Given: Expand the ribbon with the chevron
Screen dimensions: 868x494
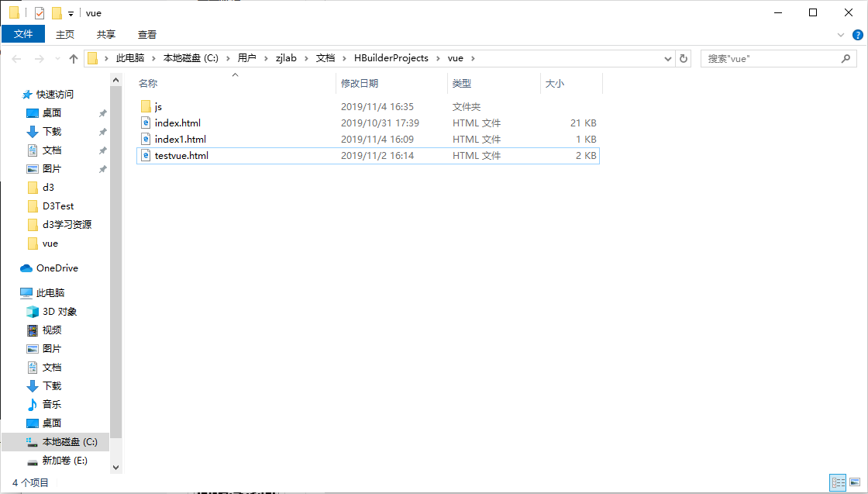Looking at the screenshot, I should [x=841, y=35].
